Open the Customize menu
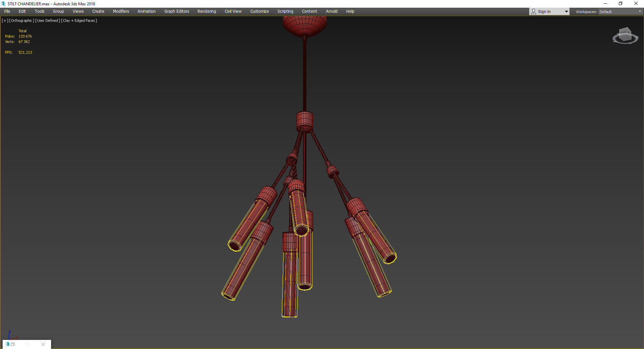Viewport: 644px width, 349px height. [x=259, y=11]
